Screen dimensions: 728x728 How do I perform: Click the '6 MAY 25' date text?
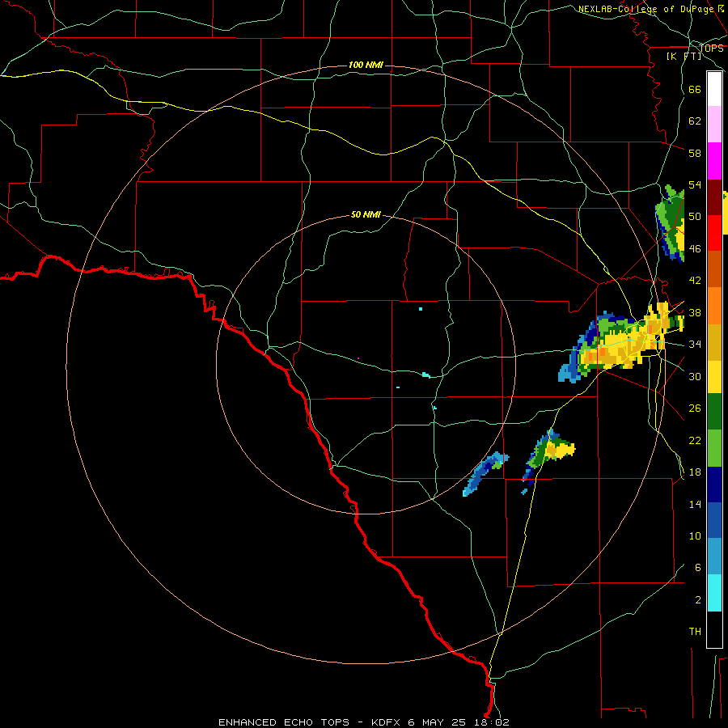(x=437, y=722)
